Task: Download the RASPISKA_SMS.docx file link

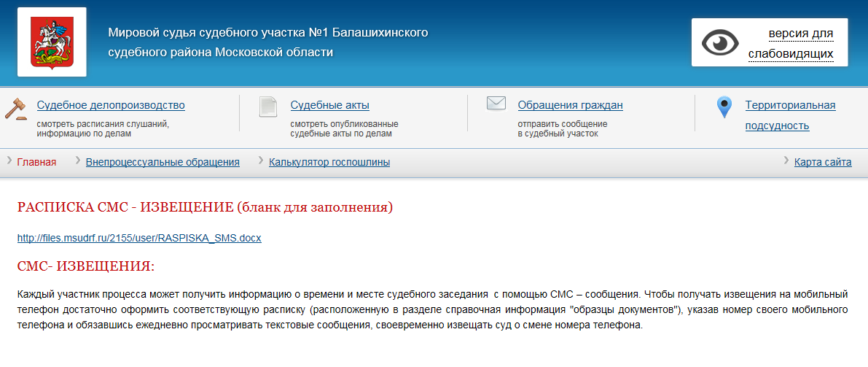Action: pos(139,239)
